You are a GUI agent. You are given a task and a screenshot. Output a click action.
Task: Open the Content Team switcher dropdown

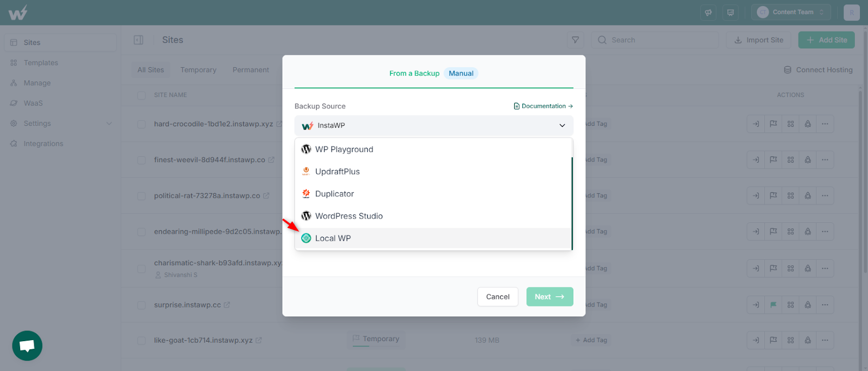coord(792,12)
